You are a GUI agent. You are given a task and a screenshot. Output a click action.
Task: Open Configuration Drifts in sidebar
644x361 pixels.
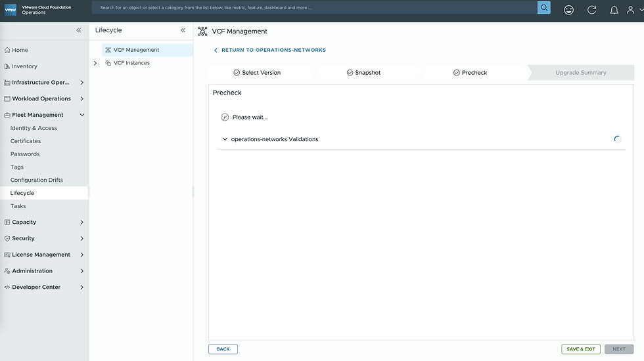(x=37, y=180)
